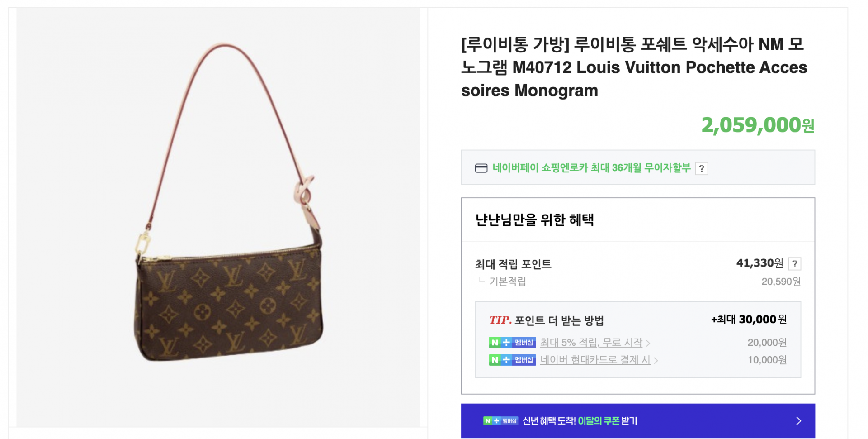Viewport: 868px width, 439px height.
Task: Open the installment info question mark icon
Action: pos(701,168)
